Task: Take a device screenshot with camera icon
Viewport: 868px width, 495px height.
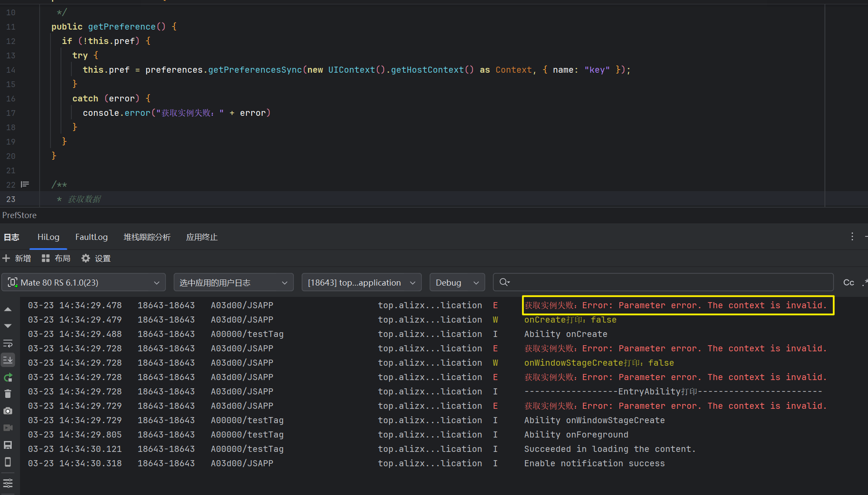Action: pos(8,411)
